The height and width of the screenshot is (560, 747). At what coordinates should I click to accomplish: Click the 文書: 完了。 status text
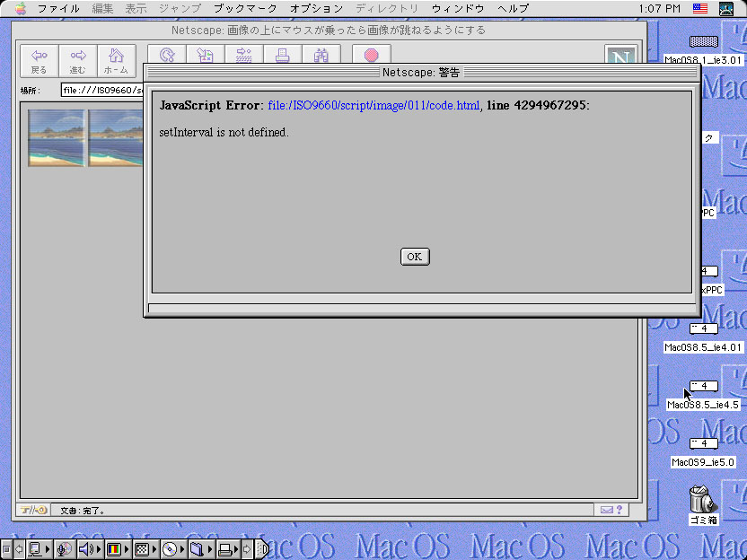(83, 511)
